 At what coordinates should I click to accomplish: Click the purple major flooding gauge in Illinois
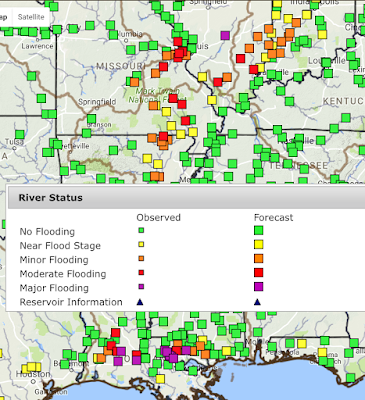coord(225,35)
